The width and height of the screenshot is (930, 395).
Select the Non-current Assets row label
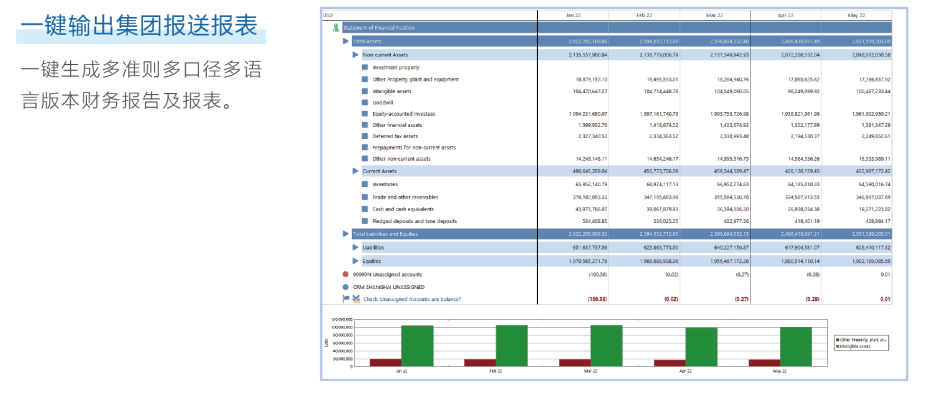pyautogui.click(x=385, y=55)
